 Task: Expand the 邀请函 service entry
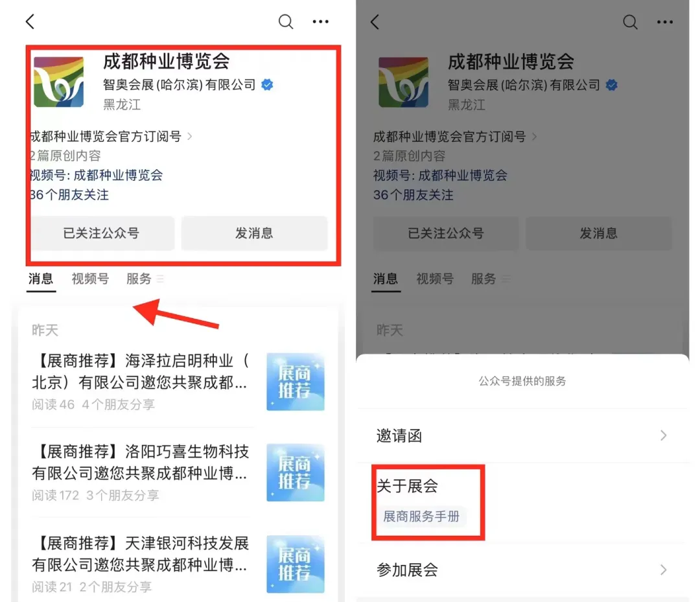click(x=522, y=435)
